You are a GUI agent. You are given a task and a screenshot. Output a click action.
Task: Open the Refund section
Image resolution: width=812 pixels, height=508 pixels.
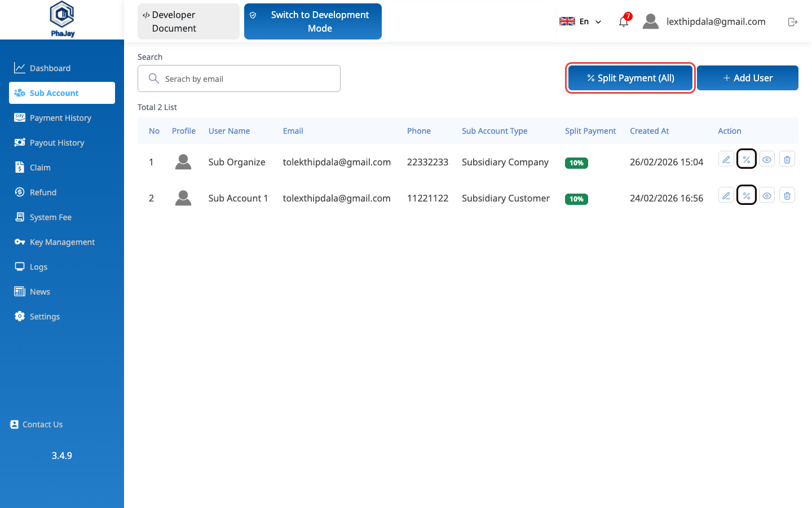point(62,192)
